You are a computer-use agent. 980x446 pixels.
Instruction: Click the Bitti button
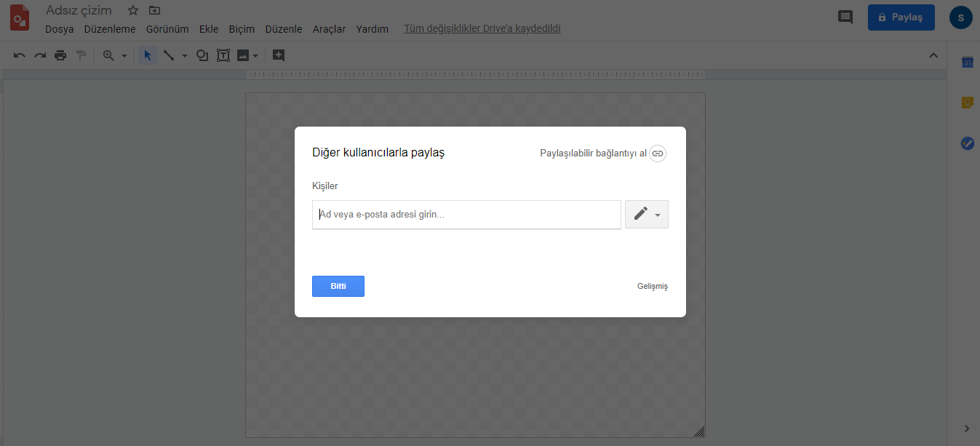tap(338, 286)
